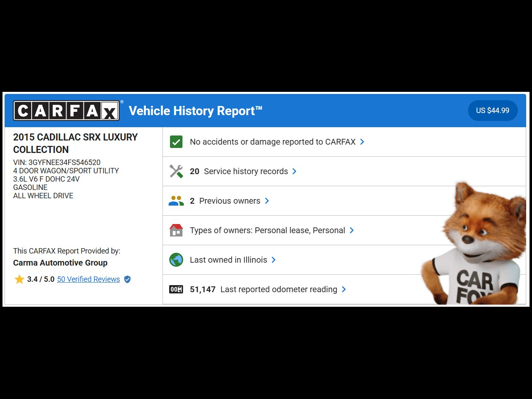532x399 pixels.
Task: Open the 50 Verified Reviews link
Action: coord(89,279)
